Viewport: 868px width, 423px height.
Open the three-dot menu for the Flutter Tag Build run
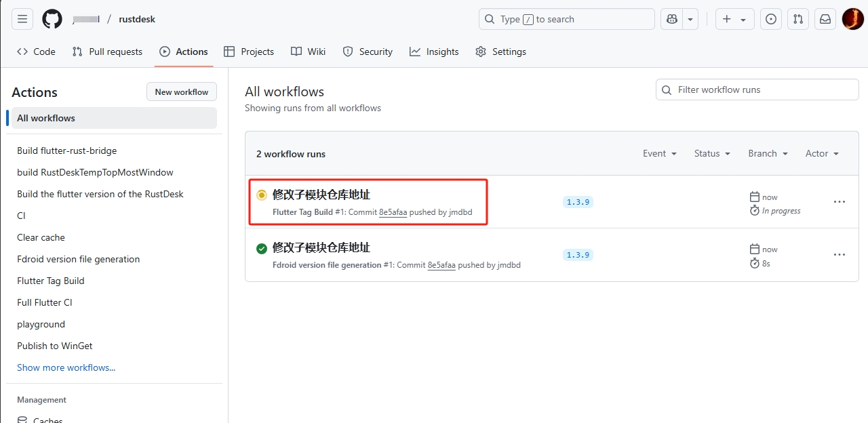click(840, 202)
